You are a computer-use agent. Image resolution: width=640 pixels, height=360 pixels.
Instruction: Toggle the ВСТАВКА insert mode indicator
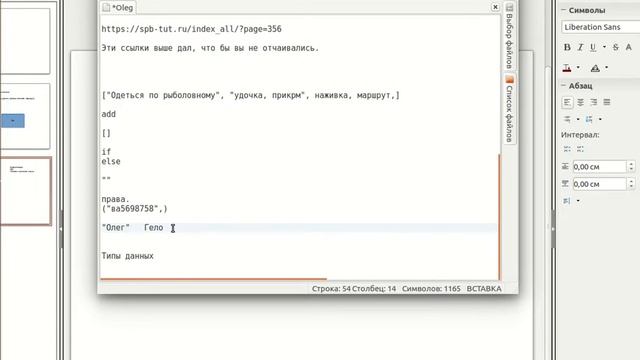tap(484, 289)
